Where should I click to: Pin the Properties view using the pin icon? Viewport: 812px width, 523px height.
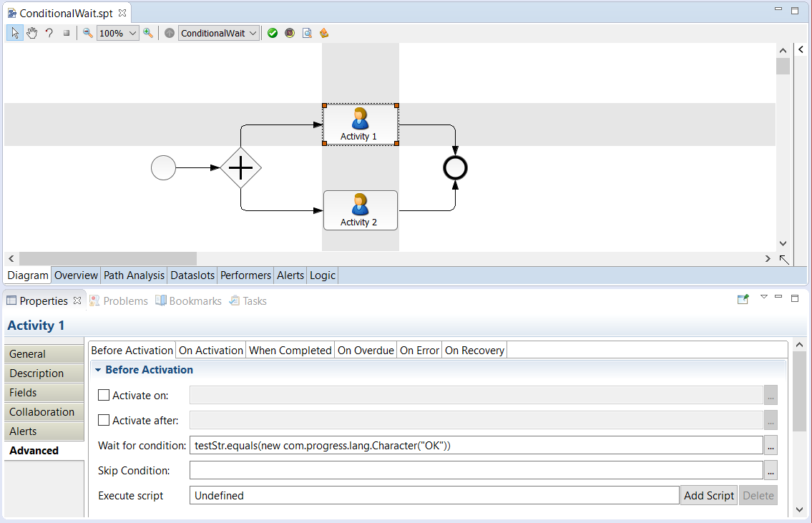point(743,299)
